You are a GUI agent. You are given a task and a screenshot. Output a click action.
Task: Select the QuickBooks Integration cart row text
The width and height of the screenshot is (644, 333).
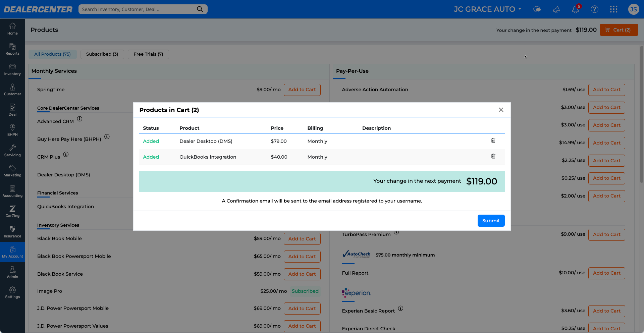pyautogui.click(x=208, y=157)
